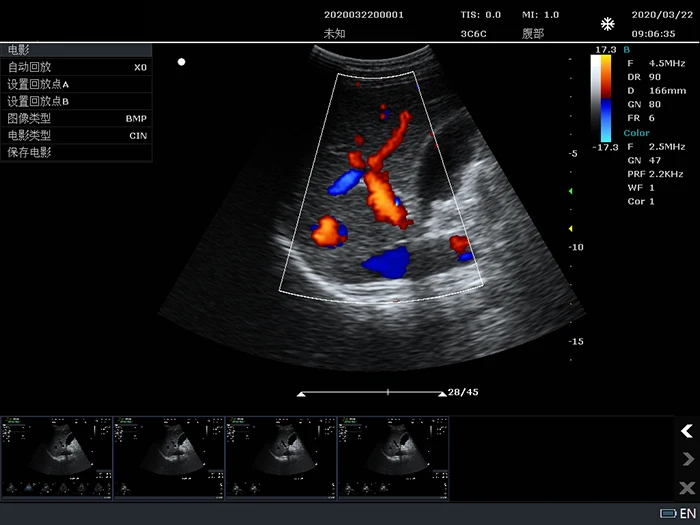The image size is (700, 525).
Task: Select 设置回放点A menu item
Action: [76, 84]
